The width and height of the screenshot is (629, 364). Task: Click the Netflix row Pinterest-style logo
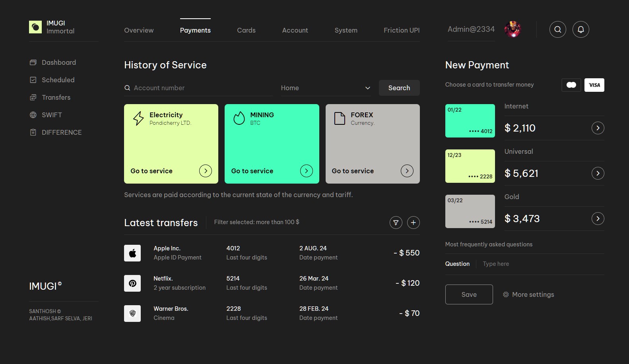click(x=132, y=283)
